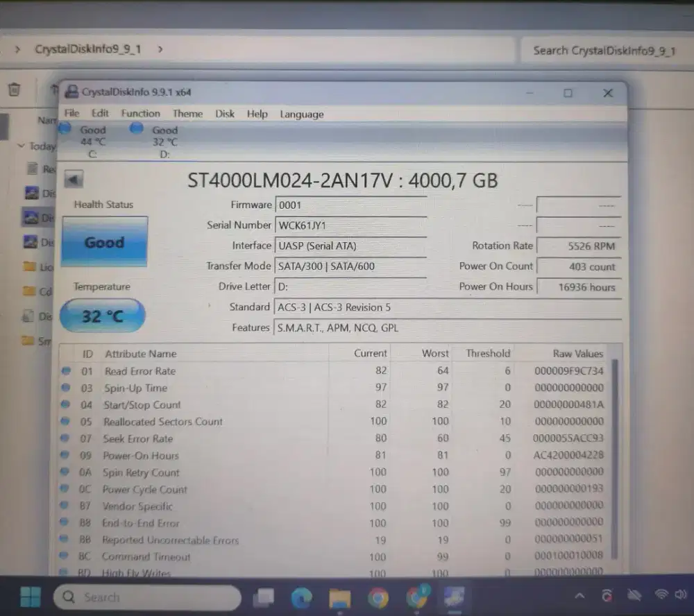This screenshot has width=694, height=616.
Task: Click the Transfer Mode field SATA/300 | SATA/600
Action: [351, 266]
